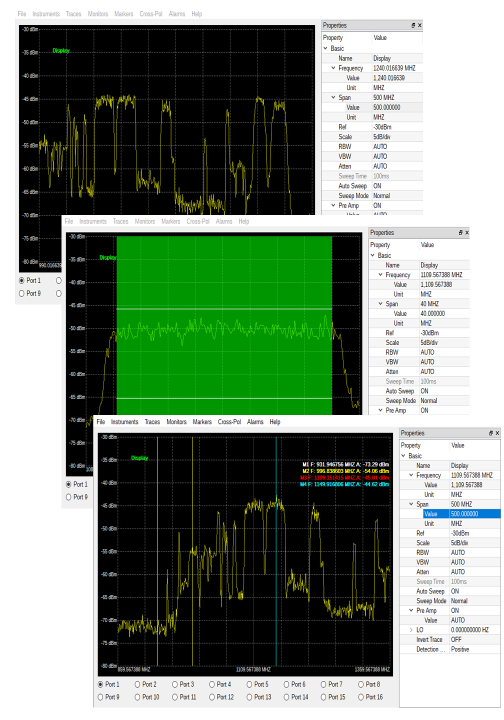Select Port 1 in the front window
Image resolution: width=504 pixels, height=720 pixels.
pyautogui.click(x=101, y=684)
